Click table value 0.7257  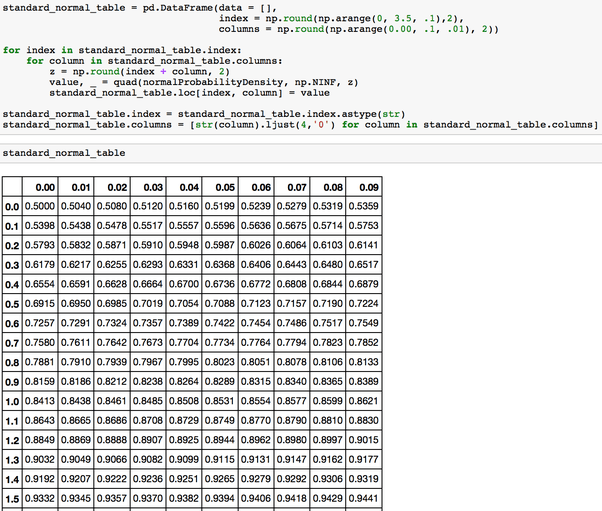click(x=40, y=323)
